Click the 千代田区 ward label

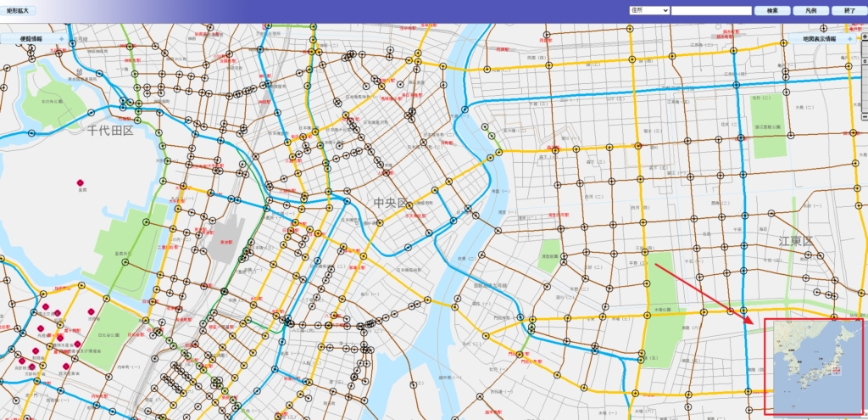click(105, 130)
